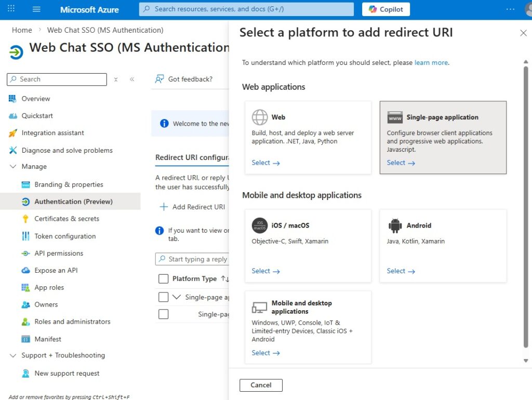Image resolution: width=532 pixels, height=400 pixels.
Task: Collapse the Manage section chevron
Action: [13, 167]
